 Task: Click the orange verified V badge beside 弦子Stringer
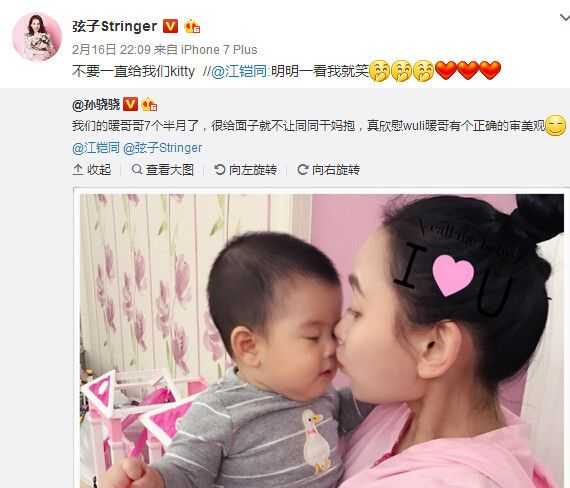click(170, 26)
